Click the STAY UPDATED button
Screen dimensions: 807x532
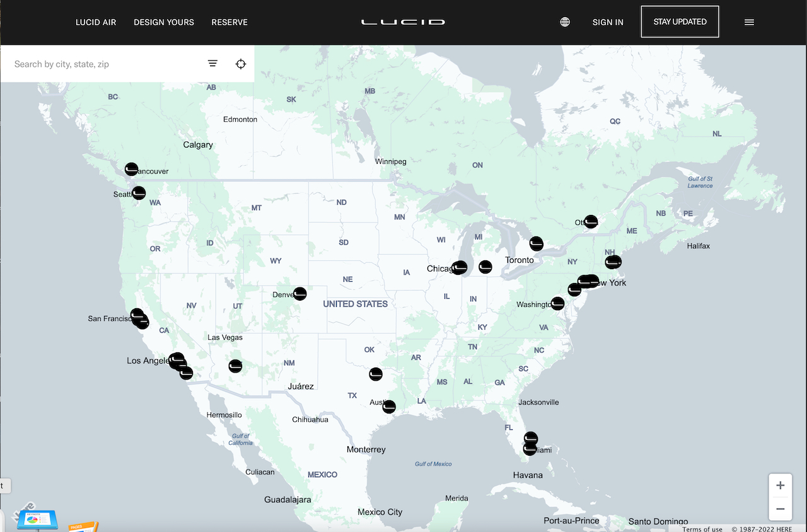click(x=680, y=21)
